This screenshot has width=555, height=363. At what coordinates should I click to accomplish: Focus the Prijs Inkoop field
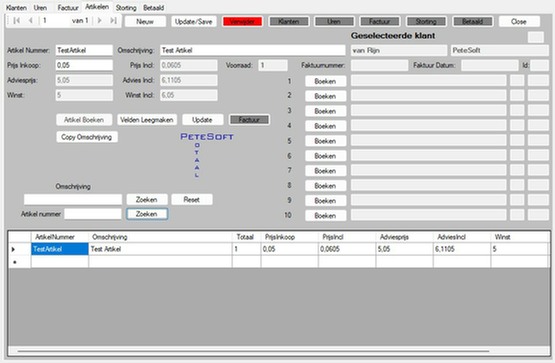tap(84, 65)
